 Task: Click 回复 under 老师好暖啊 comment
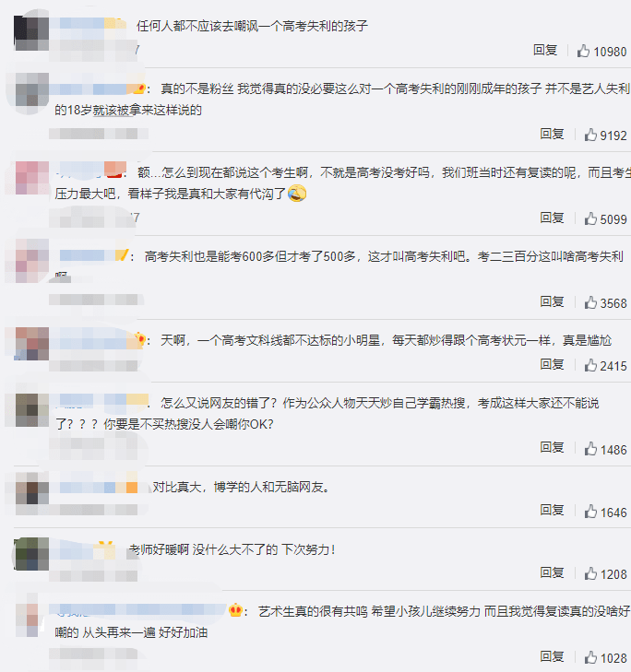pyautogui.click(x=552, y=573)
